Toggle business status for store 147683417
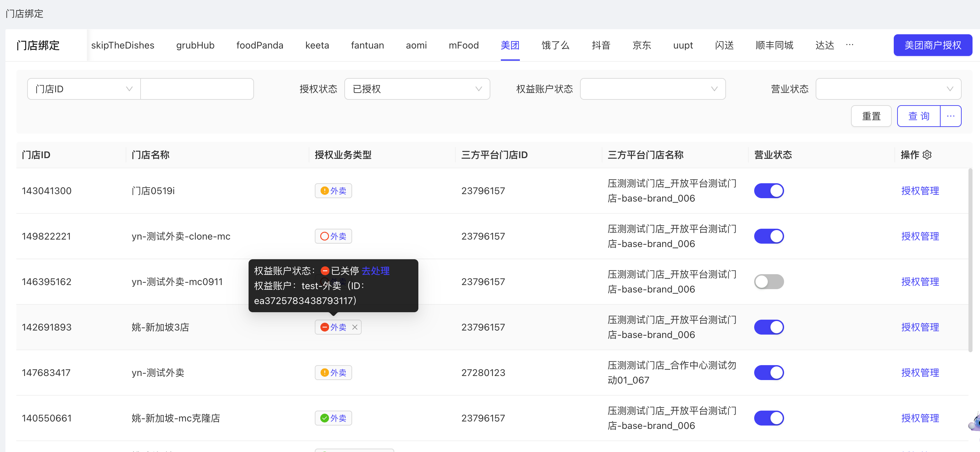 [769, 373]
